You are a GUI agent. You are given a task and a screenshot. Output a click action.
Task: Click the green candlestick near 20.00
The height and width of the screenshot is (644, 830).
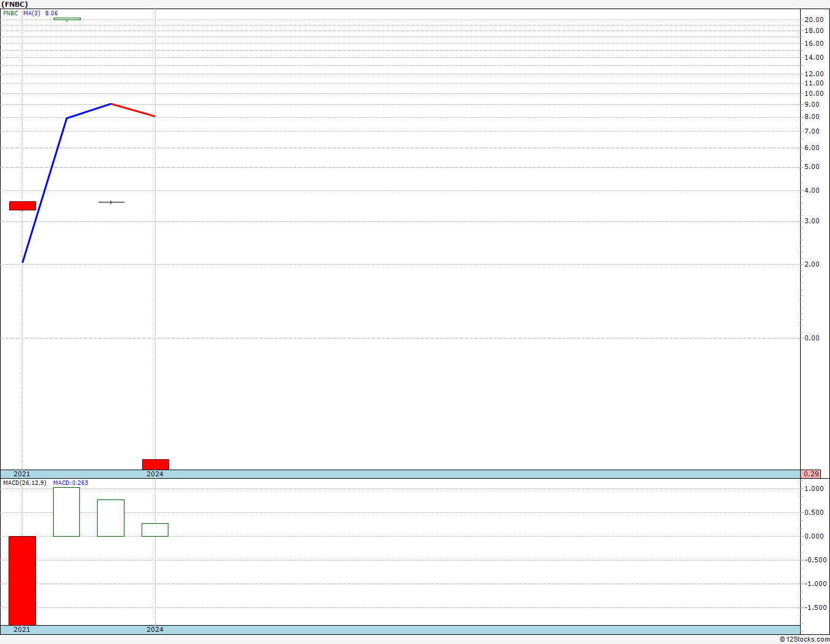pyautogui.click(x=67, y=19)
